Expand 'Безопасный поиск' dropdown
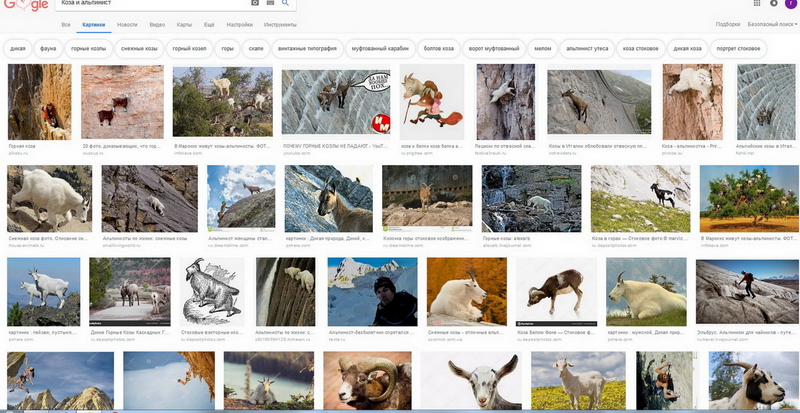The image size is (800, 413). (772, 25)
